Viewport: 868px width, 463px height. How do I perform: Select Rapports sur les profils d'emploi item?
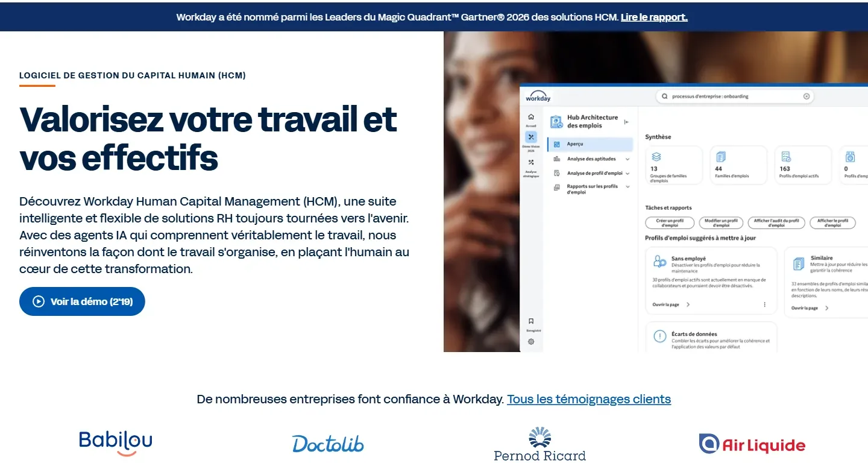(x=591, y=189)
